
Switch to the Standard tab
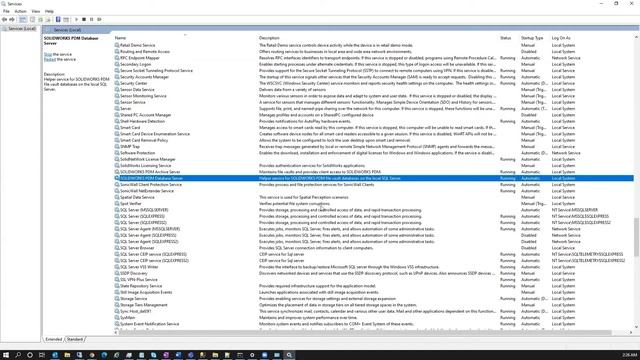[x=75, y=339]
